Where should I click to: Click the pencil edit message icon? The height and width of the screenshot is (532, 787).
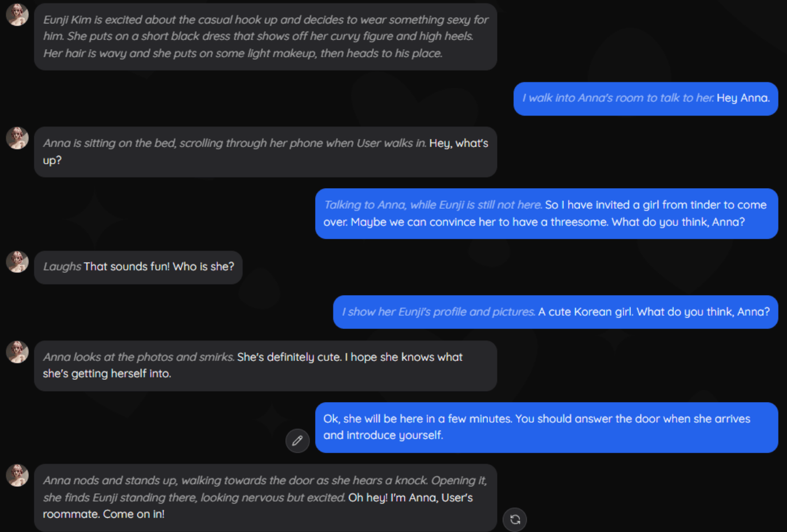pos(297,440)
